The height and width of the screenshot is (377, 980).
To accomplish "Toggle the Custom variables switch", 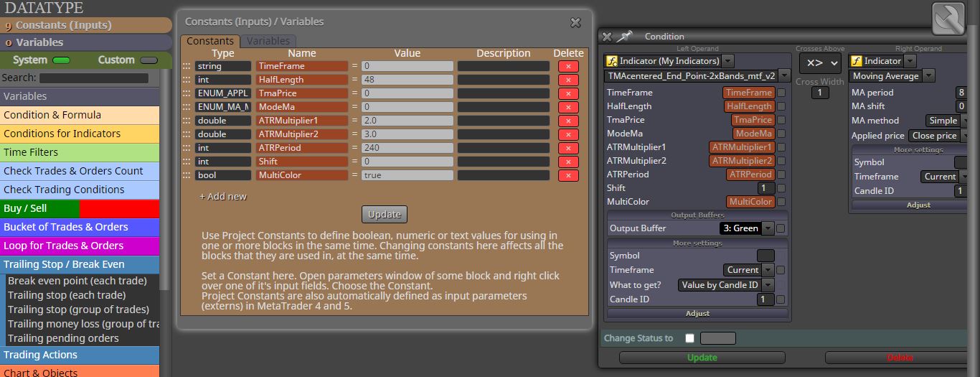I will pos(149,60).
